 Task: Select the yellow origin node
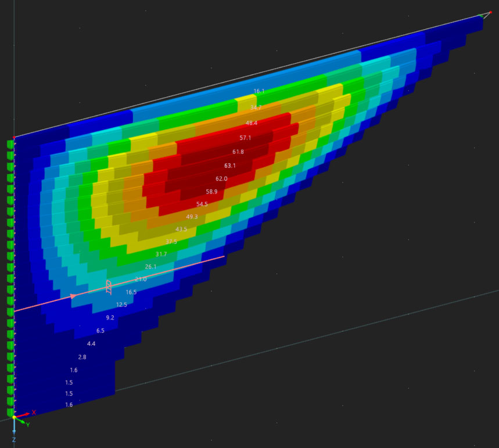coord(14,417)
